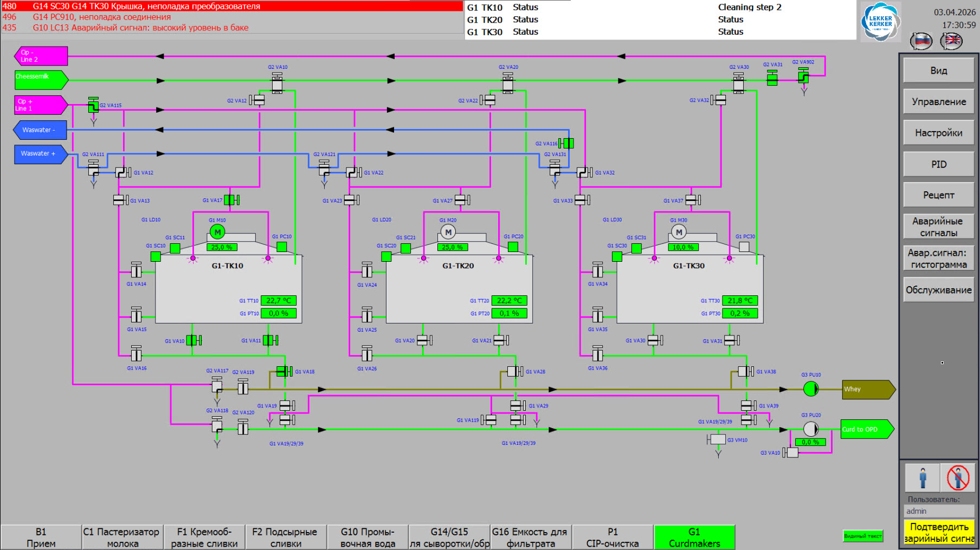Select valve G1 VA28
The image size is (980, 550).
coord(515,371)
